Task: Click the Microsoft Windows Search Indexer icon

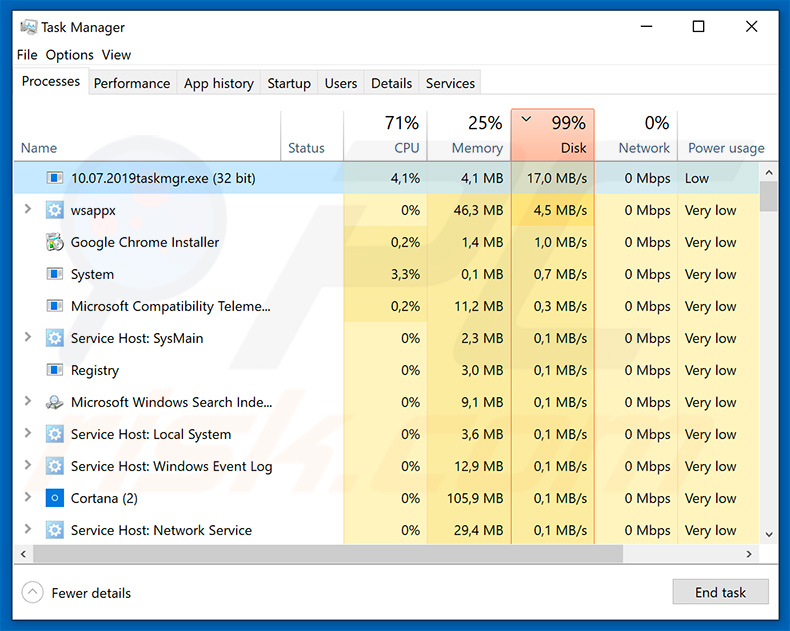Action: point(54,402)
